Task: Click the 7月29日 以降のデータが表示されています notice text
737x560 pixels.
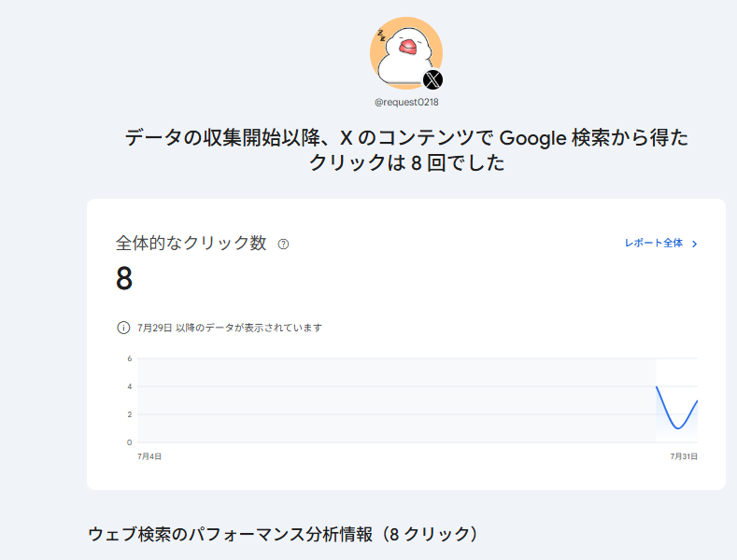Action: click(x=230, y=328)
